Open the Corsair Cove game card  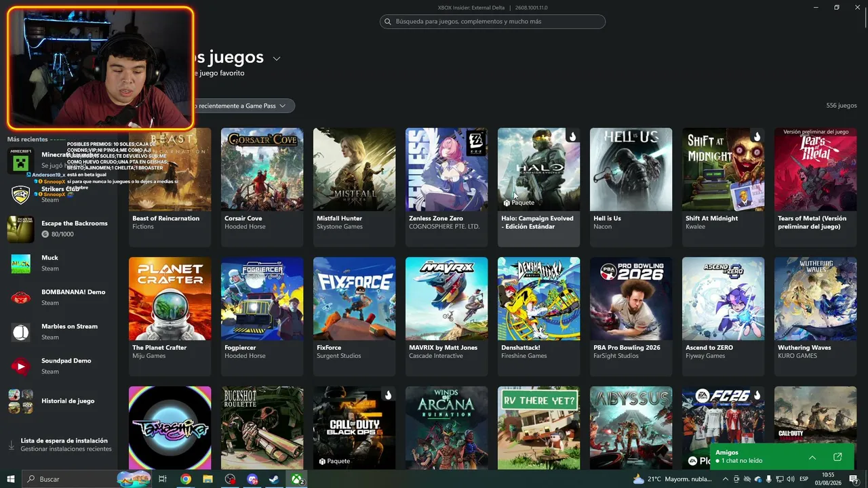[262, 187]
